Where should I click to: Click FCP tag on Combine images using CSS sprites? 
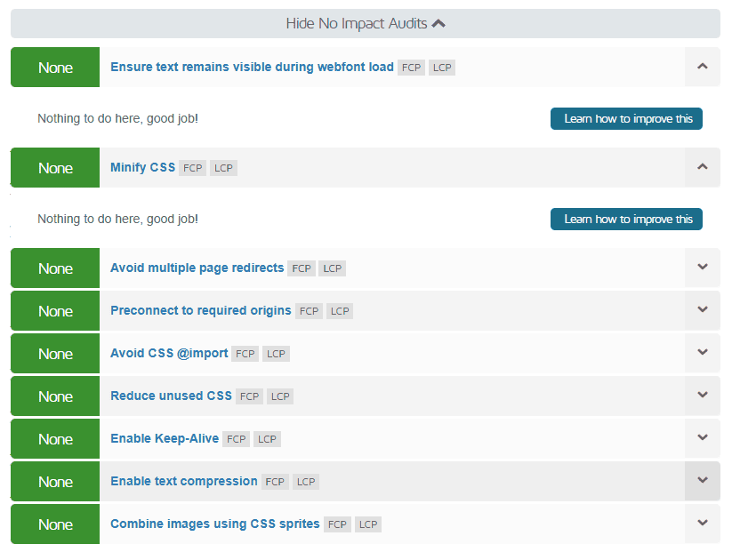click(x=337, y=524)
